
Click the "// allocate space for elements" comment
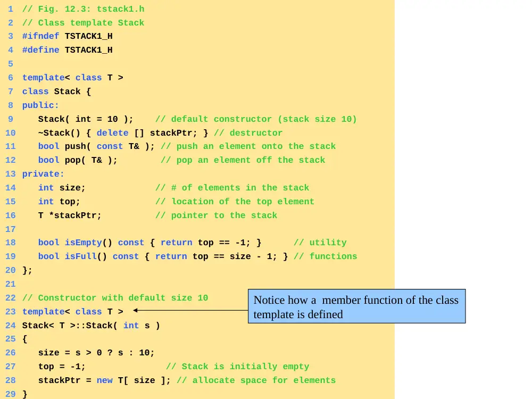point(256,380)
